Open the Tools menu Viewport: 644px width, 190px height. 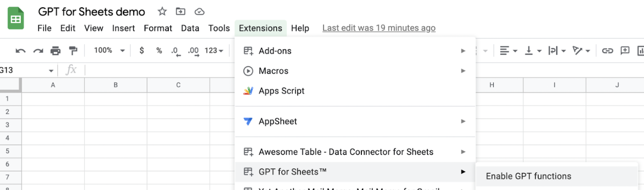point(219,28)
